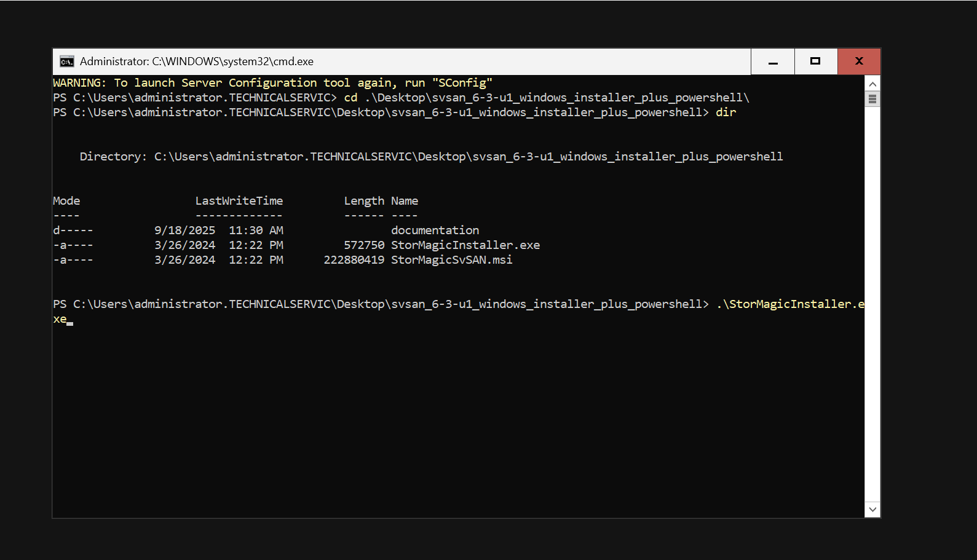Click the blinking cursor after 'xe'
The image size is (977, 560).
point(70,323)
